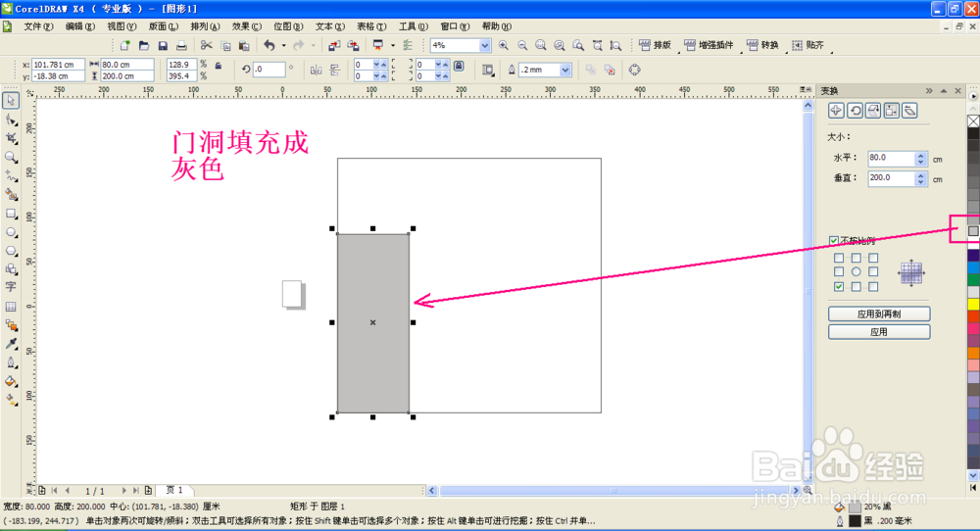The width and height of the screenshot is (980, 531).
Task: Open the 位图 menu
Action: coord(288,26)
